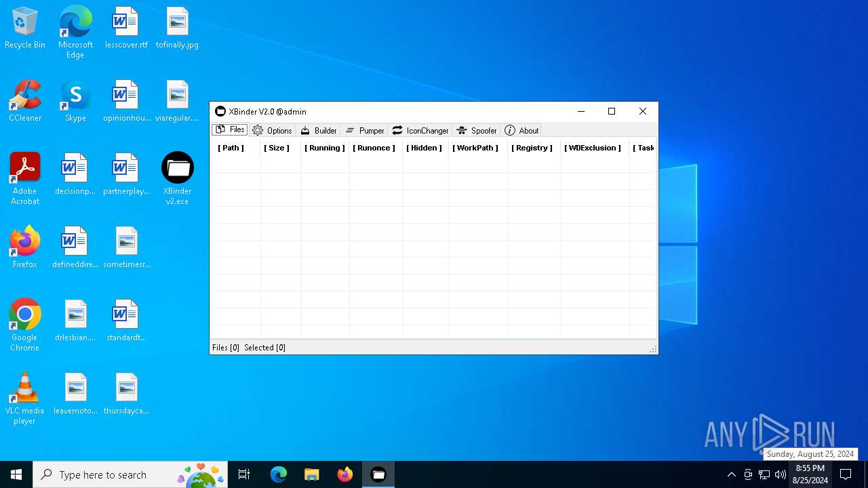Click the [ Running ] column header
This screenshot has height=488, width=868.
(x=325, y=148)
